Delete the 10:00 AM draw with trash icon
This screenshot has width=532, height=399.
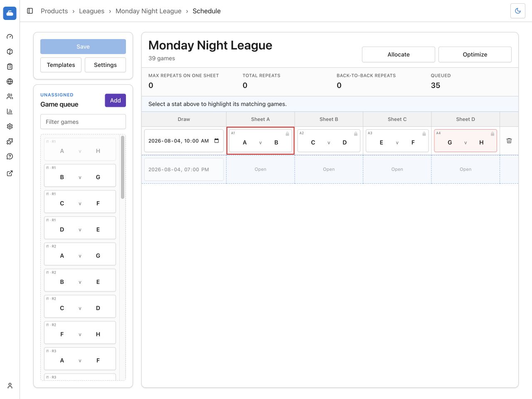509,140
